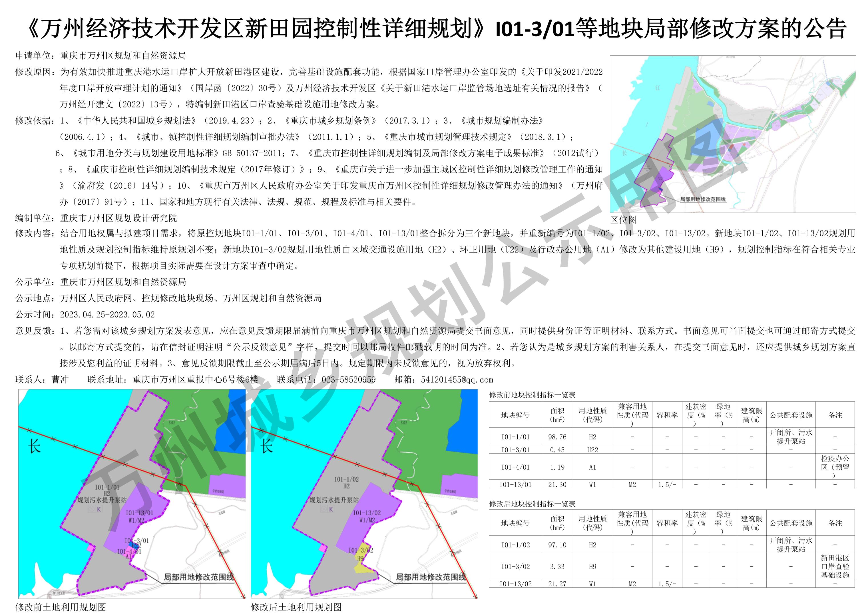Click the 新田港区口岸查验基础设施 remark cell
The height and width of the screenshot is (614, 868).
pyautogui.click(x=835, y=567)
